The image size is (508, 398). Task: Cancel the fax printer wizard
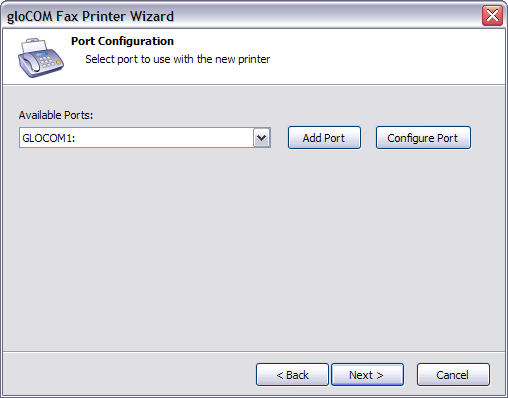click(453, 375)
